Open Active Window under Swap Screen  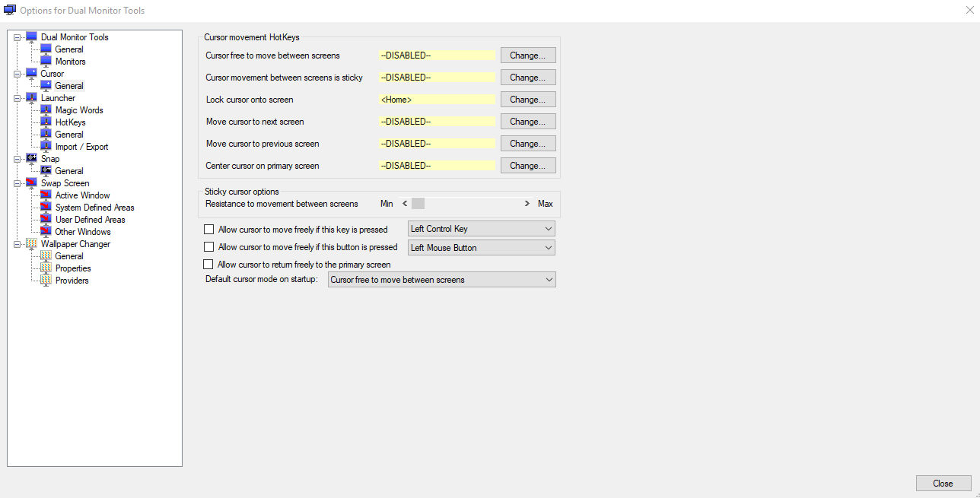coord(82,195)
